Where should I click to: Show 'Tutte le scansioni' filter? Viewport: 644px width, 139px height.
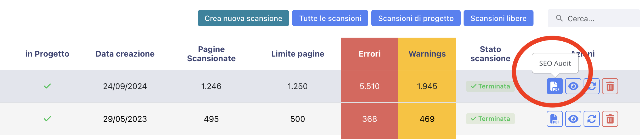coord(330,18)
